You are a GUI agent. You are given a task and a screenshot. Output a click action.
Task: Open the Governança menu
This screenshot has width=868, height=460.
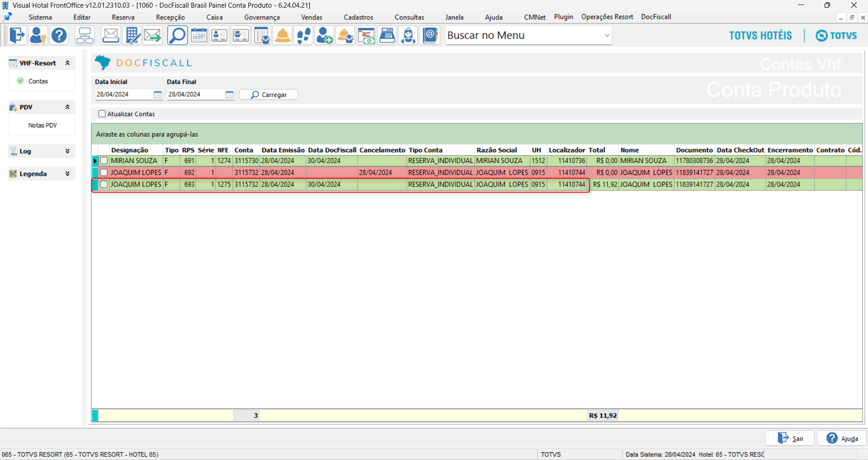pyautogui.click(x=262, y=17)
